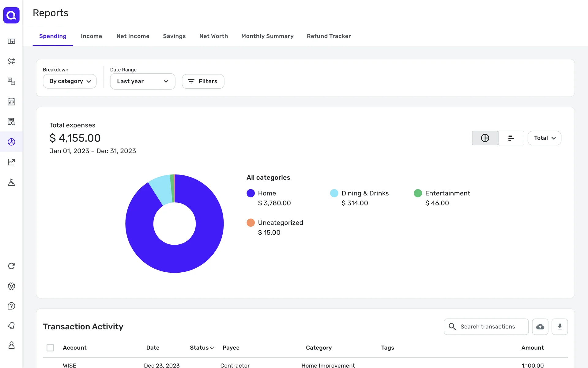Open the transactions icon in sidebar
The image size is (588, 368).
click(x=11, y=61)
